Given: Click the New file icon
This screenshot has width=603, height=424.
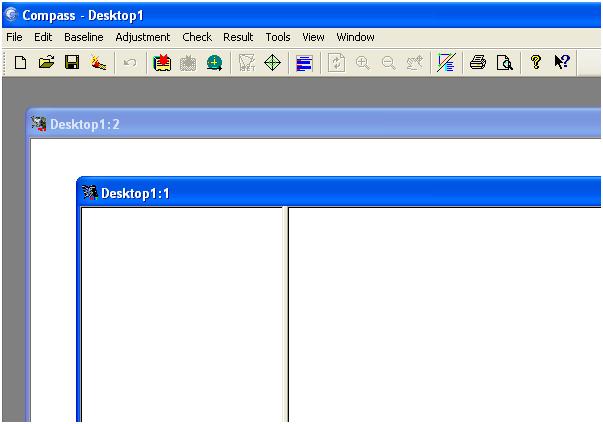Looking at the screenshot, I should click(x=20, y=63).
